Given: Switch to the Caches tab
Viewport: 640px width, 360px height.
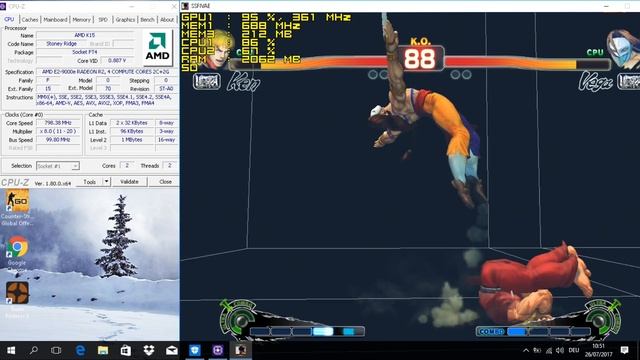Looking at the screenshot, I should pos(29,19).
